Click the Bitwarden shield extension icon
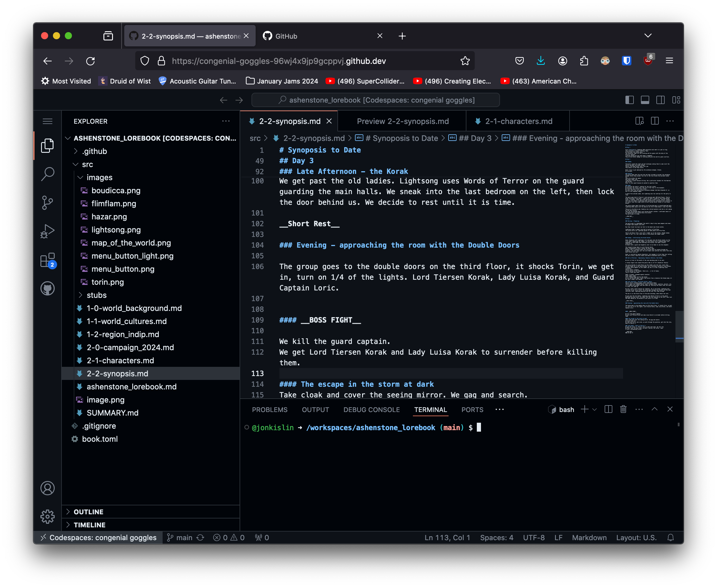 tap(627, 61)
